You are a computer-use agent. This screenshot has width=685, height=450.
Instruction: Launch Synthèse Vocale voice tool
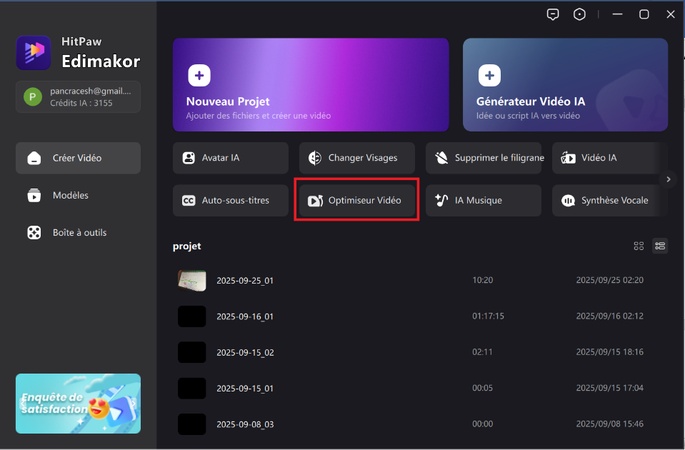(606, 200)
